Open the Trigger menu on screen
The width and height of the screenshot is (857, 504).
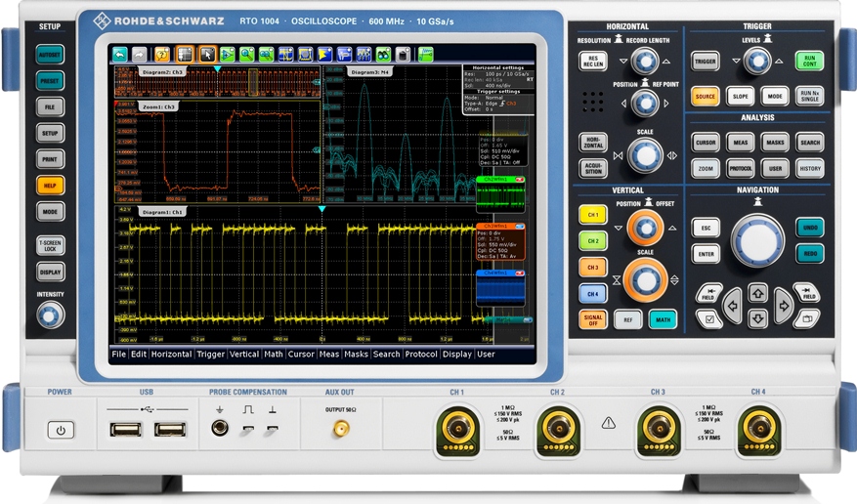210,355
